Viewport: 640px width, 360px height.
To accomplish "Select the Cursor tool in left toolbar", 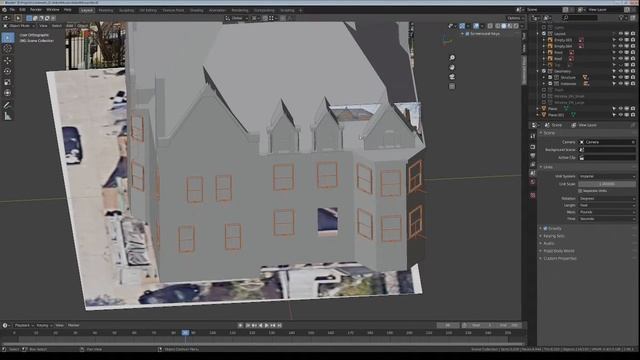I will pos(8,49).
